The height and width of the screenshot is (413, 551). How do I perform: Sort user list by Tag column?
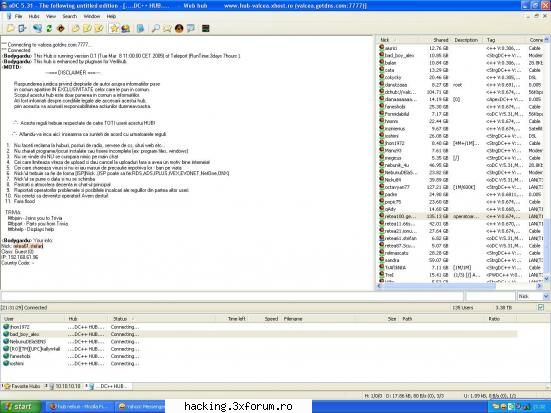505,40
